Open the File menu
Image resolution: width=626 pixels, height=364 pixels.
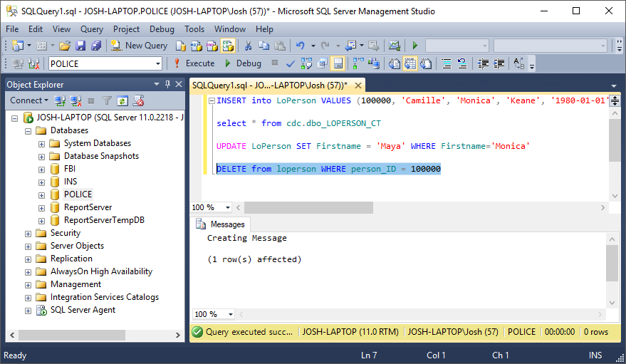(12, 29)
